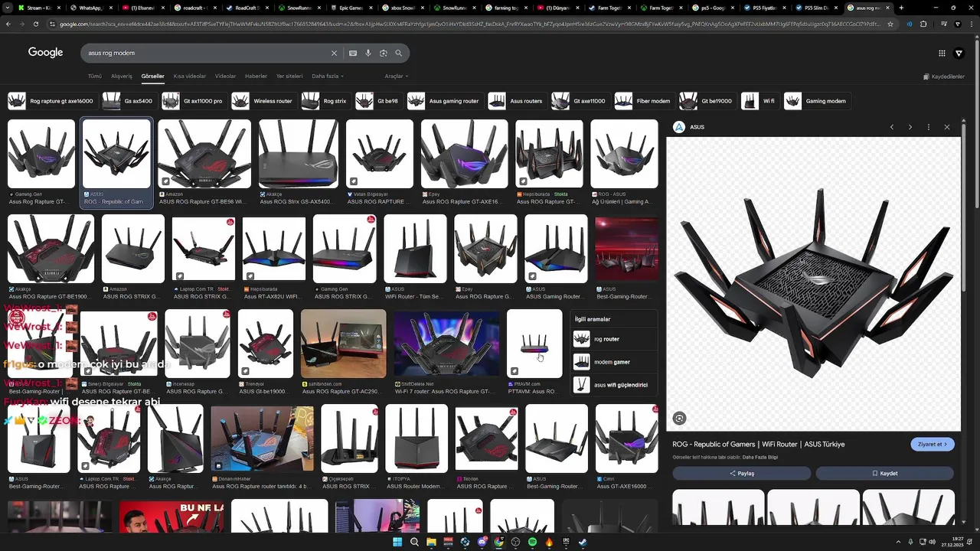The width and height of the screenshot is (980, 551).
Task: Show hidden system tray icons chevron
Action: (898, 542)
